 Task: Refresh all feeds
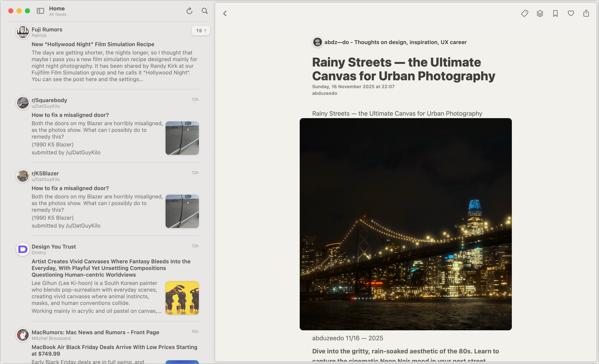click(x=189, y=11)
